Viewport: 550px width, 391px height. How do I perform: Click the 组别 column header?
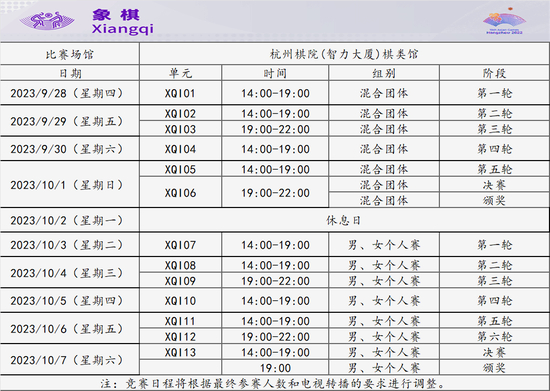[384, 73]
